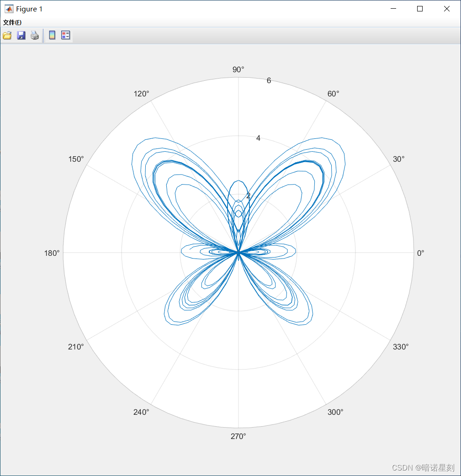Click the 240° angle label
The width and height of the screenshot is (461, 476).
pyautogui.click(x=141, y=412)
